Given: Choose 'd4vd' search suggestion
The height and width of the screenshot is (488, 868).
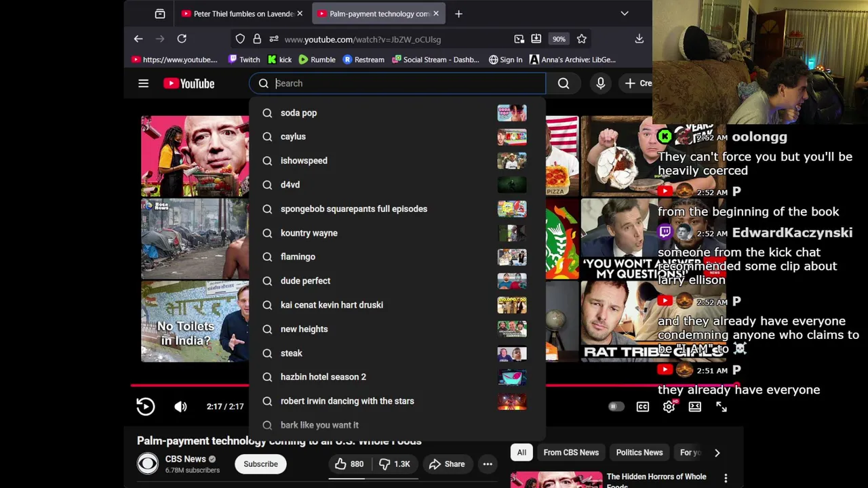Looking at the screenshot, I should [x=397, y=185].
